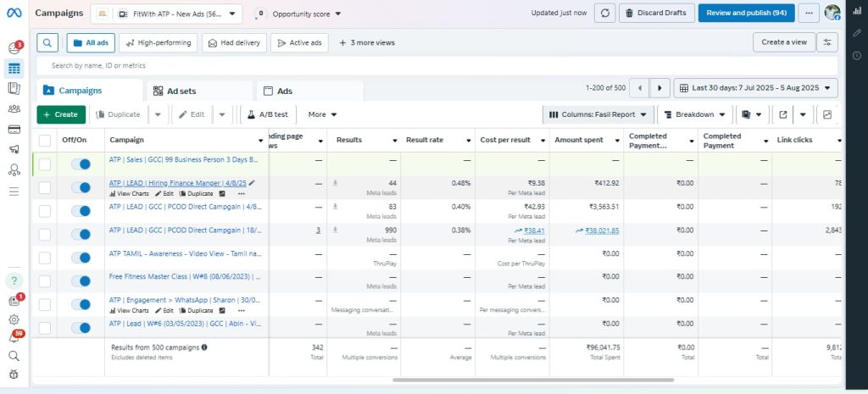
Task: Open the chart view icon at toolbar end
Action: 827,114
